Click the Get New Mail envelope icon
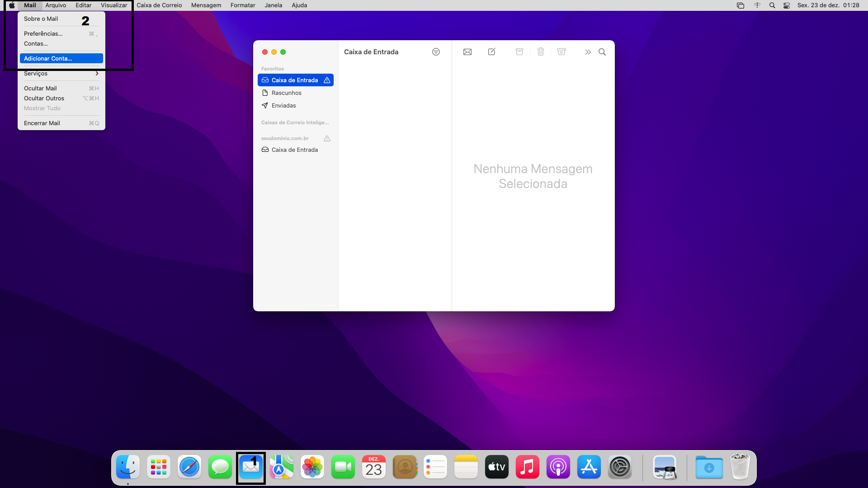 click(x=467, y=52)
